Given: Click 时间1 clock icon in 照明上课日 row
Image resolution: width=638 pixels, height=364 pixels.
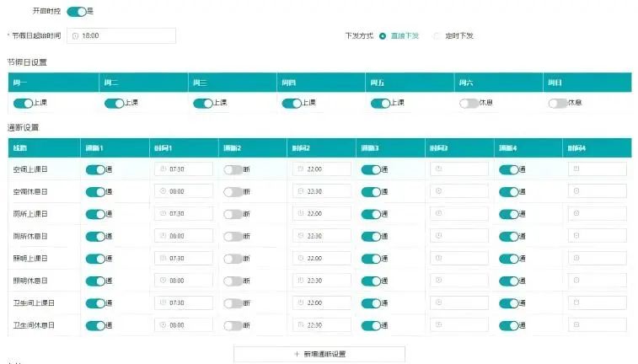Looking at the screenshot, I should click(164, 259).
